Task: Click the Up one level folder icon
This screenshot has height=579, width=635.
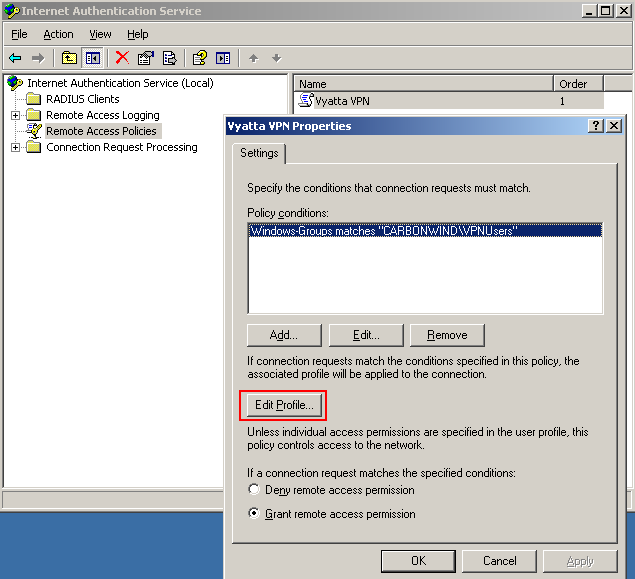Action: (69, 58)
